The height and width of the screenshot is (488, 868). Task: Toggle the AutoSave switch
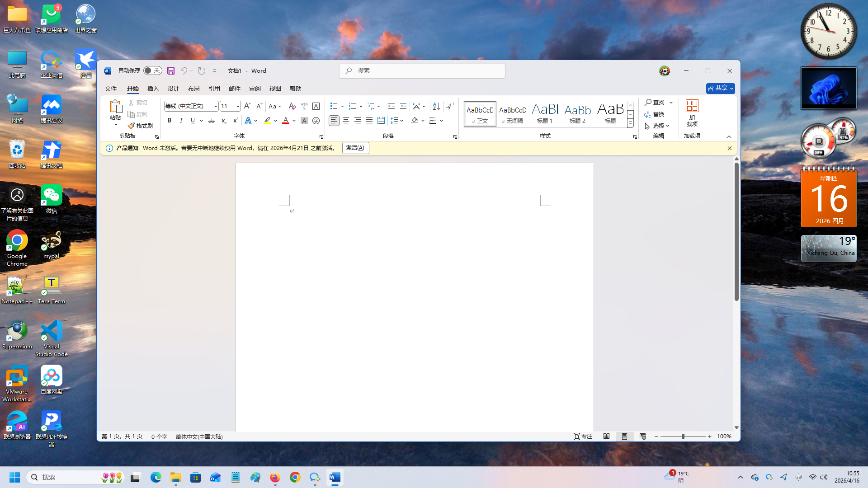(152, 70)
